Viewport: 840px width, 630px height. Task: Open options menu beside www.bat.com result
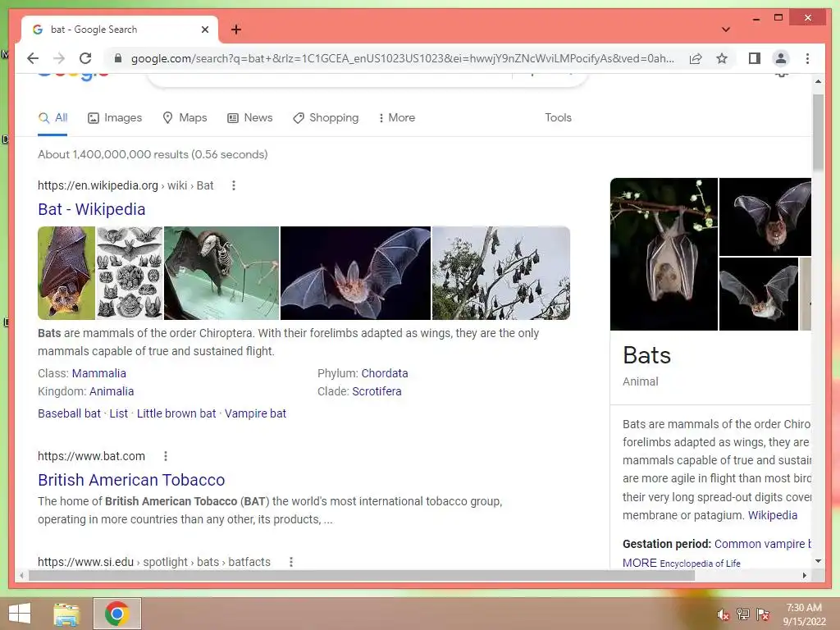click(x=166, y=456)
